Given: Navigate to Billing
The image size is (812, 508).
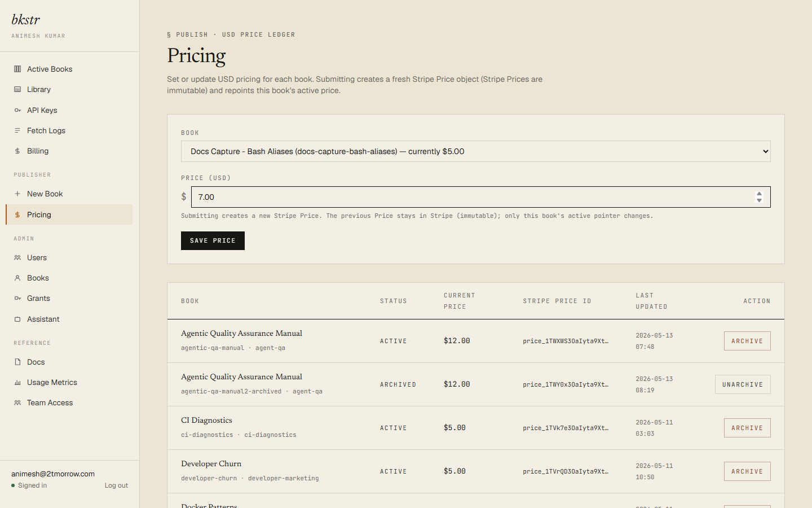Looking at the screenshot, I should 69,151.
